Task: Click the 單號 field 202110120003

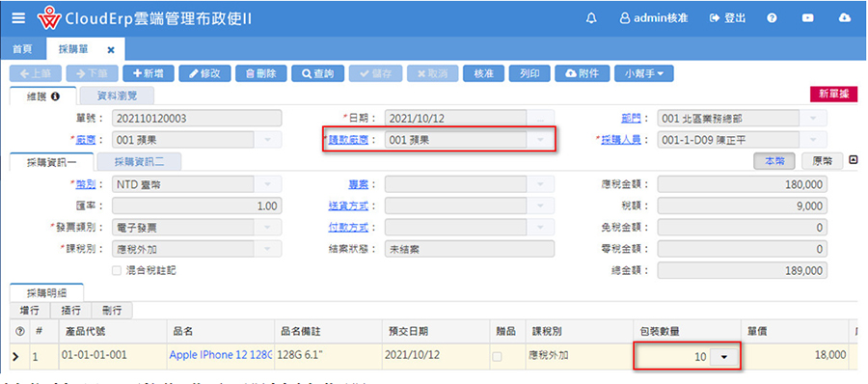Action: pos(197,118)
